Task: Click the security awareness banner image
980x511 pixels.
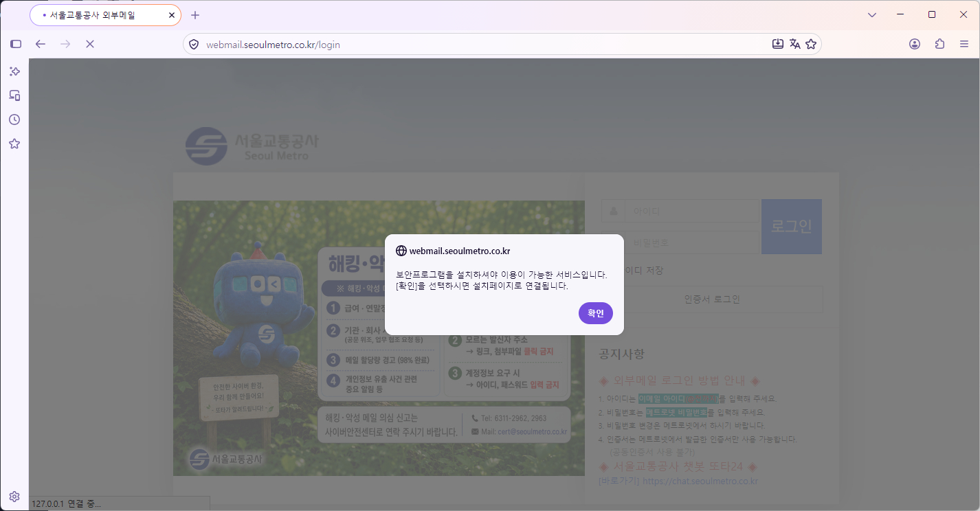Action: (x=379, y=338)
